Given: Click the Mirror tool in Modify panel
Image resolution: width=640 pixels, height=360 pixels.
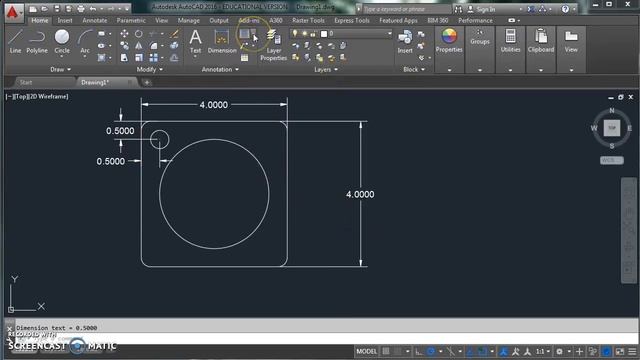Looking at the screenshot, I should coord(139,46).
